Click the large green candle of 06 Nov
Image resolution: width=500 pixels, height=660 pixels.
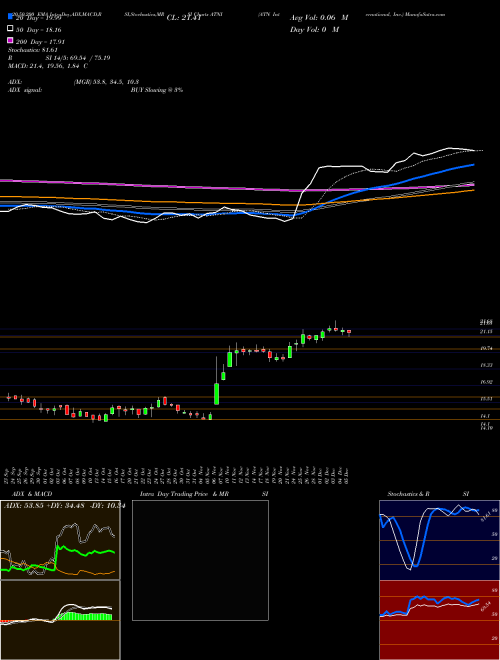click(217, 393)
